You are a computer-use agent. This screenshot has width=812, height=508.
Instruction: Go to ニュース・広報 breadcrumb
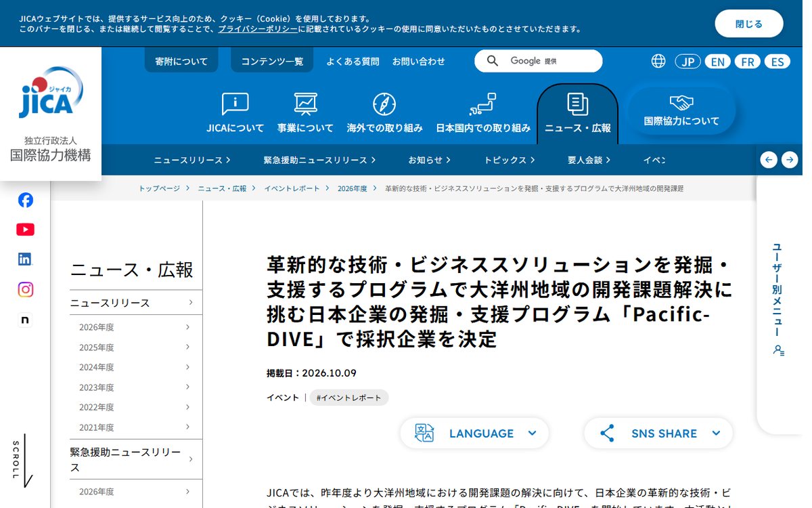[x=222, y=188]
